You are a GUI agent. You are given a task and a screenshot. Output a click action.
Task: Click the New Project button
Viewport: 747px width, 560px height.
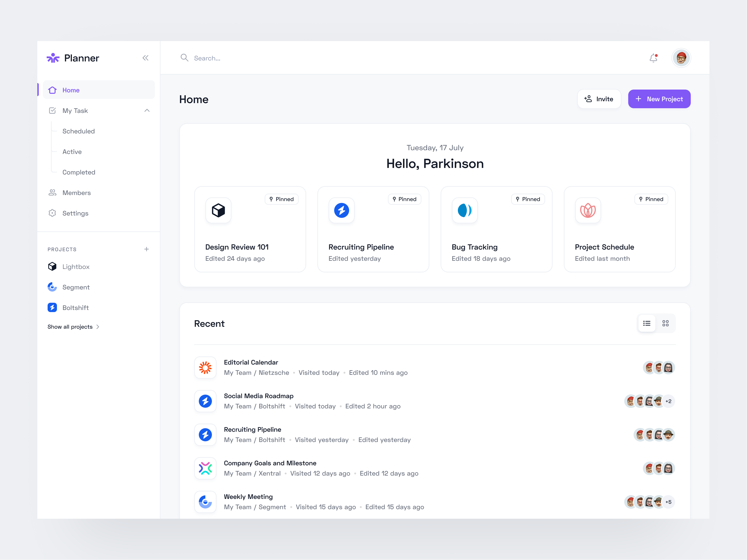(659, 98)
